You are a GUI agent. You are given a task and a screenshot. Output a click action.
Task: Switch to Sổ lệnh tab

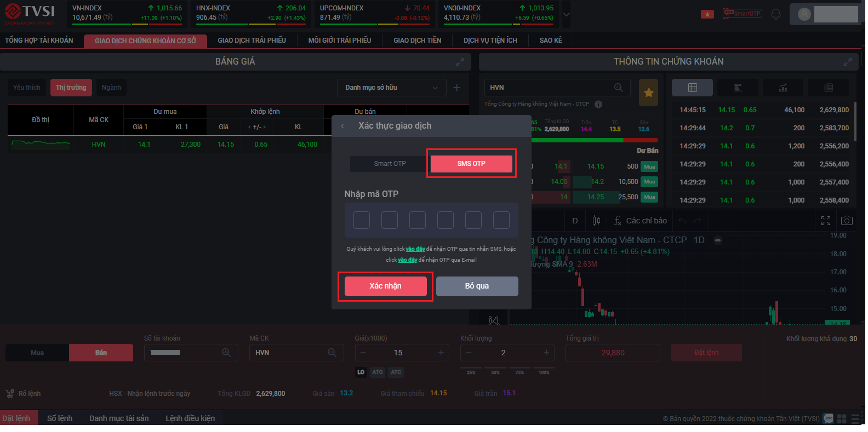point(60,418)
